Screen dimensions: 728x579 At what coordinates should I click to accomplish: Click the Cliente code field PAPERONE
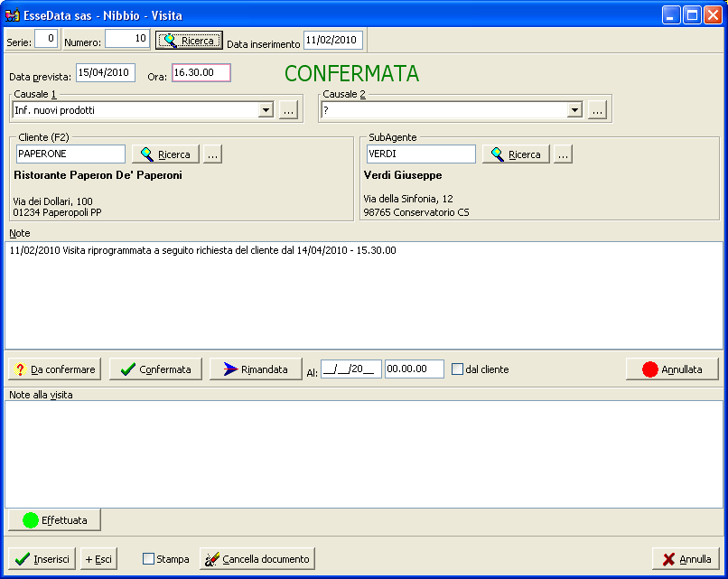[70, 154]
